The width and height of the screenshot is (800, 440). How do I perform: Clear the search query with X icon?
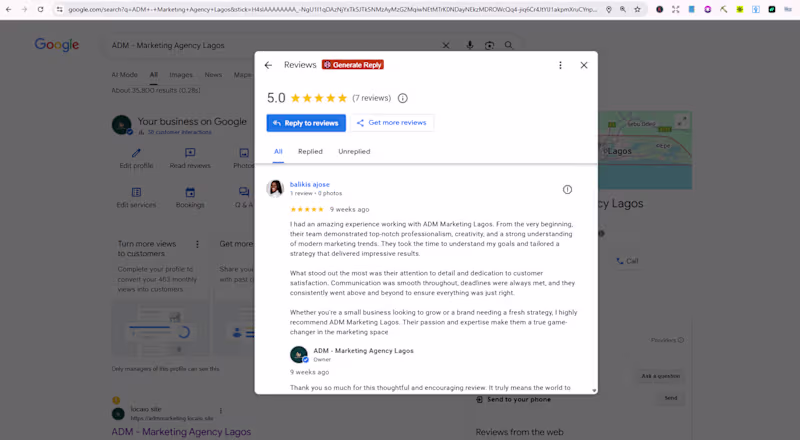click(446, 45)
